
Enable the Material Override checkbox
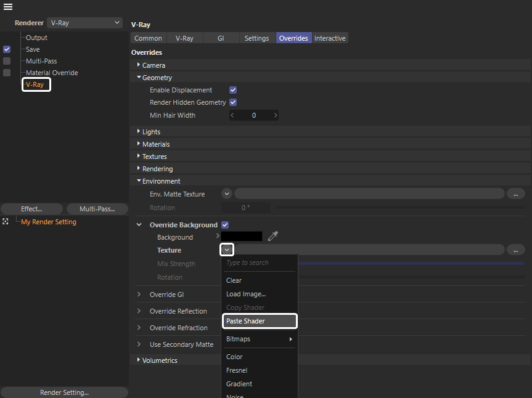tap(7, 73)
